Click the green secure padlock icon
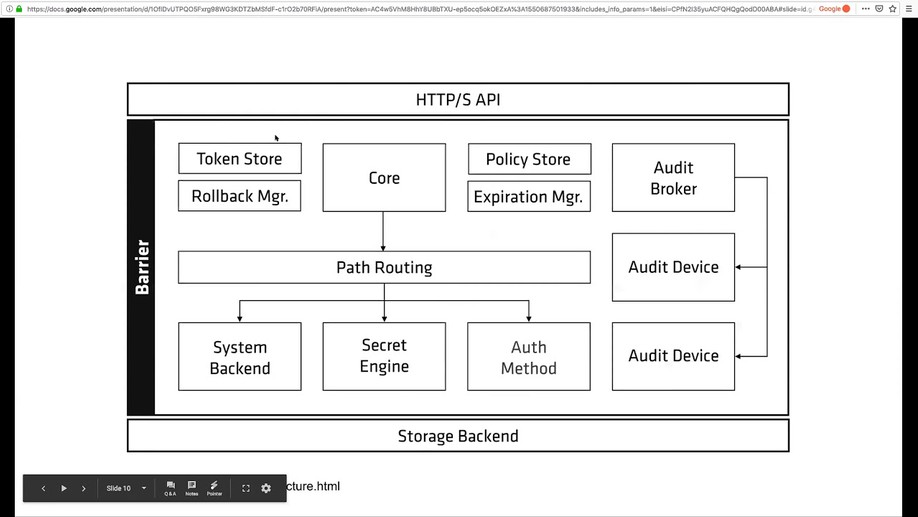The height and width of the screenshot is (517, 918). (19, 9)
